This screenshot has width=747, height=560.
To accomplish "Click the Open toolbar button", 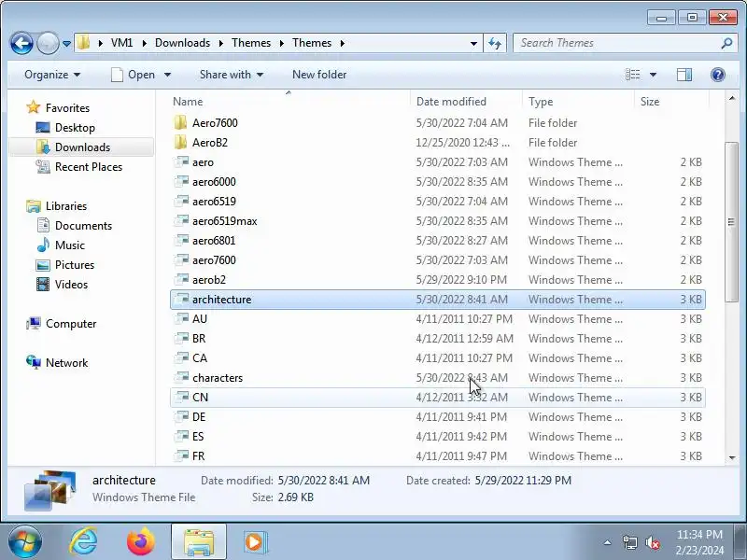I will [134, 75].
